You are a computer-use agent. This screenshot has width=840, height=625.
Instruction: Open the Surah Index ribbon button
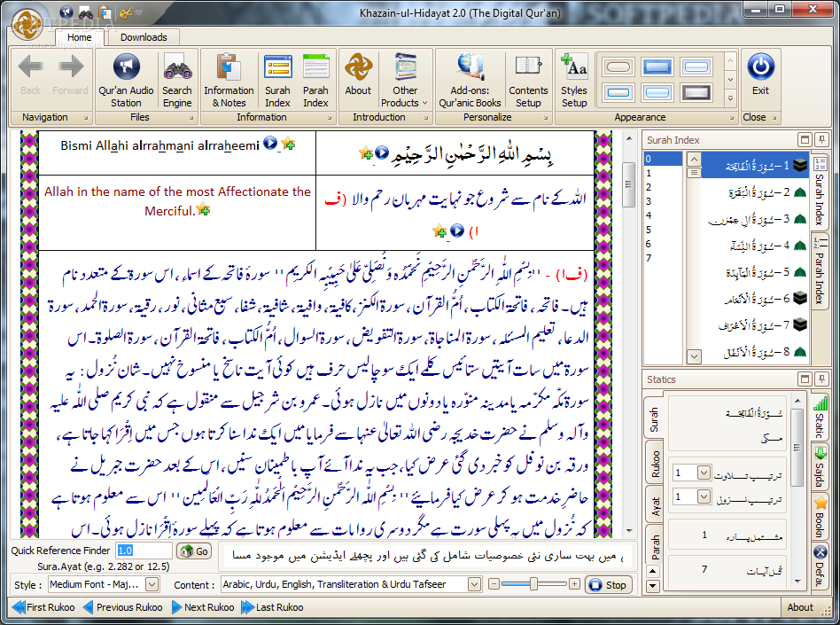[x=277, y=81]
